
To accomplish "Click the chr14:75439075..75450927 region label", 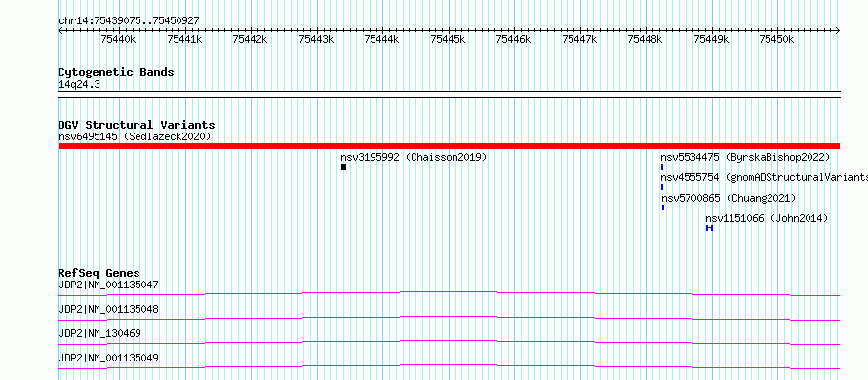I will click(129, 20).
